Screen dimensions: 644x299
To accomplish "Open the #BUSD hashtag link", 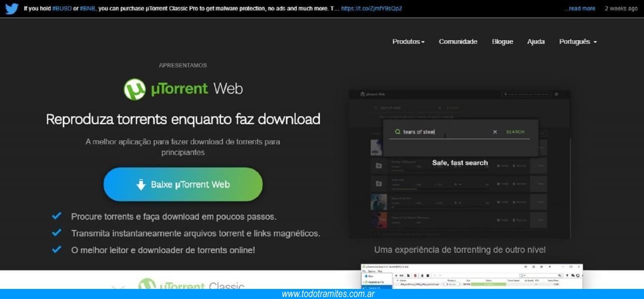I will (62, 9).
